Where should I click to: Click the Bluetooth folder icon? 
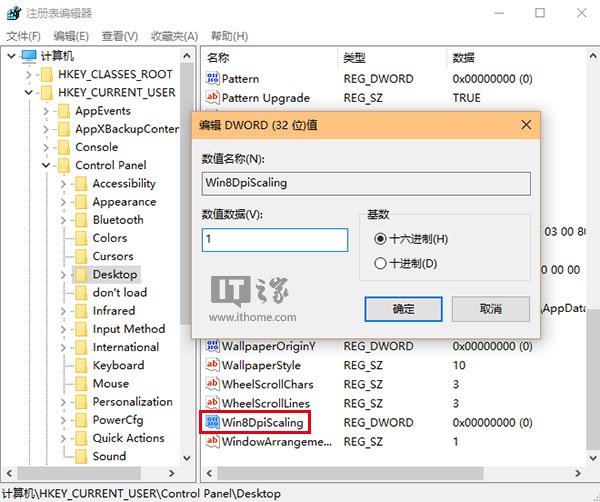[81, 220]
